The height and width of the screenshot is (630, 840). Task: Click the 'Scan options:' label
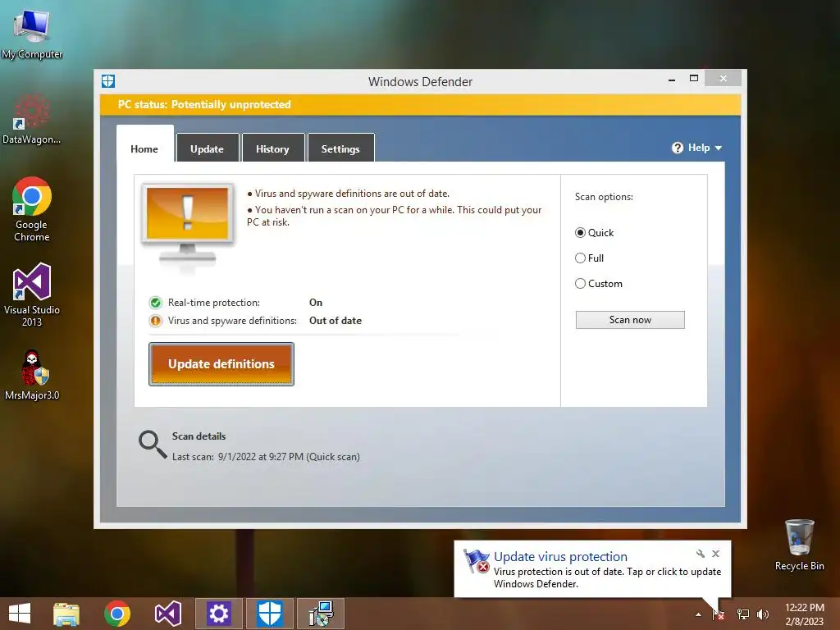click(x=604, y=197)
